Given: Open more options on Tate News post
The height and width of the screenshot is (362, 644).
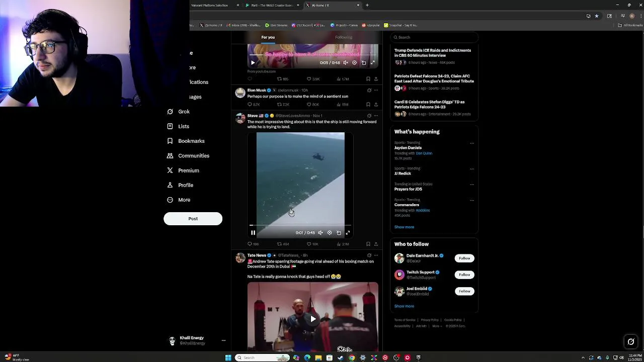Looking at the screenshot, I should click(x=376, y=255).
